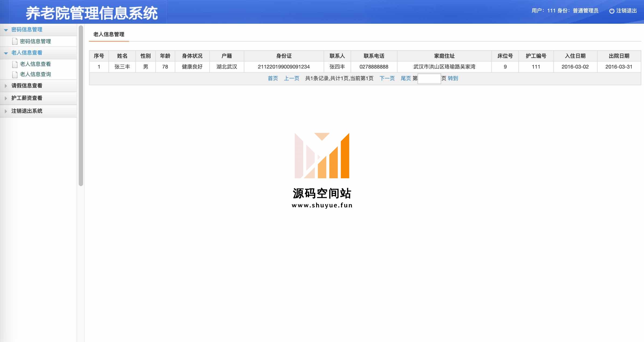The height and width of the screenshot is (342, 644).
Task: Open 密码信息管理 section header
Action: click(38, 30)
